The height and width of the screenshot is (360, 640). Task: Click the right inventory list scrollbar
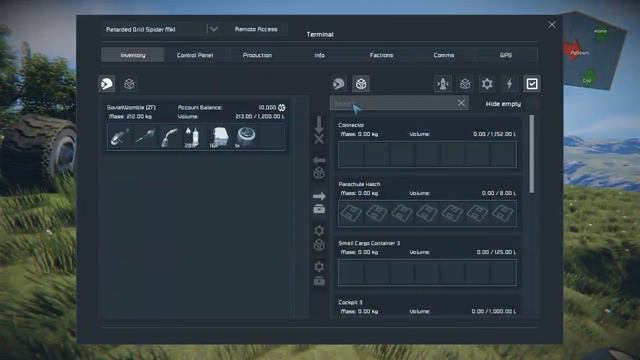(x=531, y=154)
